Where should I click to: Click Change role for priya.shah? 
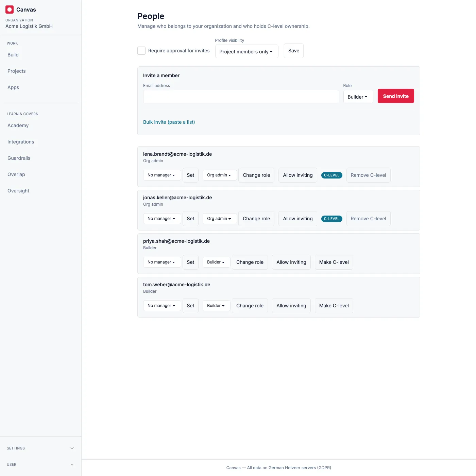(250, 262)
